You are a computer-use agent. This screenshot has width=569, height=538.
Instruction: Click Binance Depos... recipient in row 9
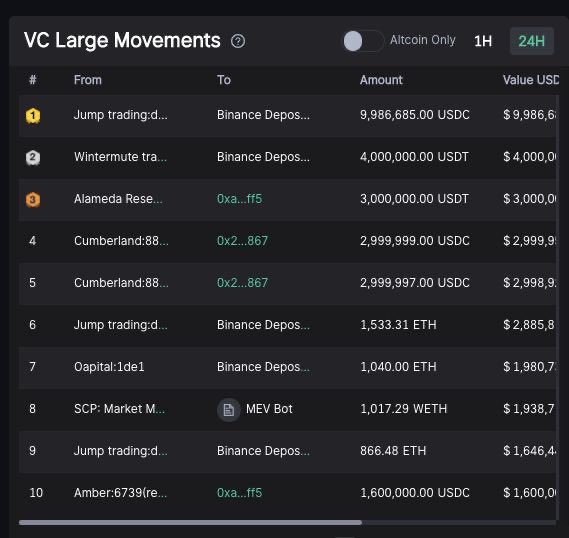(x=263, y=451)
